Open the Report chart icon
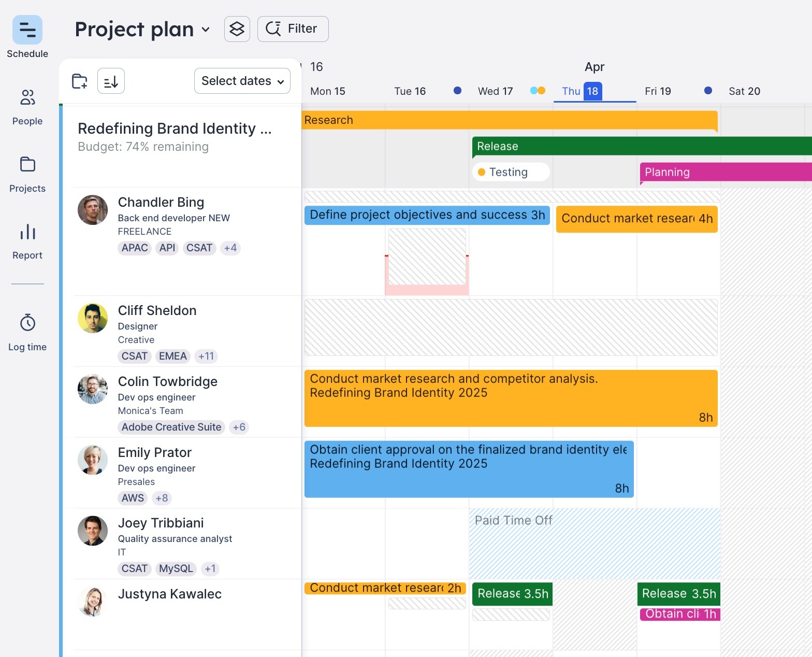This screenshot has height=657, width=812. pos(27,232)
